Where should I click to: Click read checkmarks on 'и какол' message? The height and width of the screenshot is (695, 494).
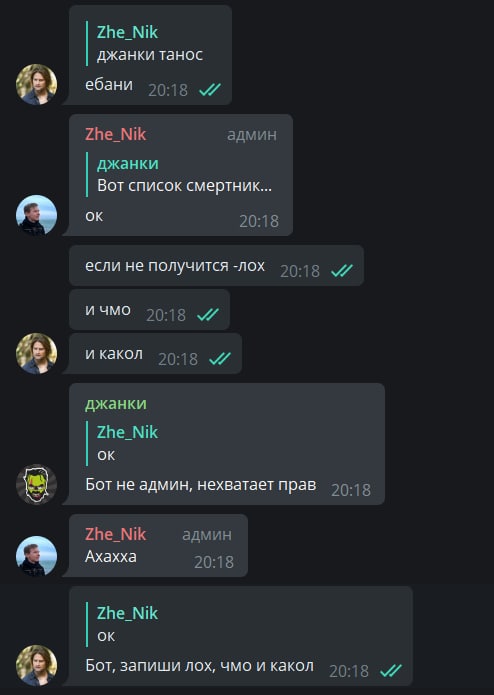tap(220, 358)
